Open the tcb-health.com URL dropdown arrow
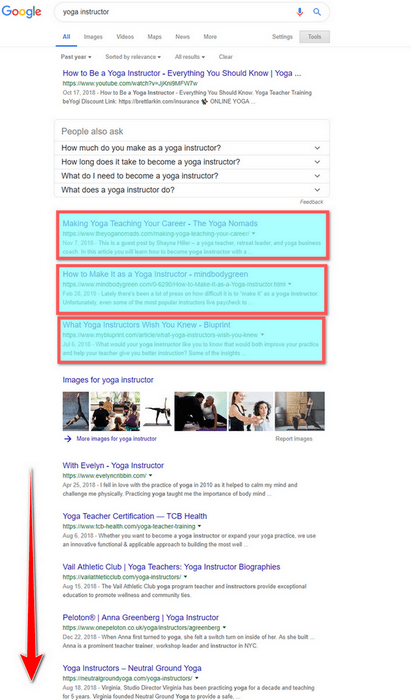Screen dimensions: 411x700 pyautogui.click(x=199, y=526)
